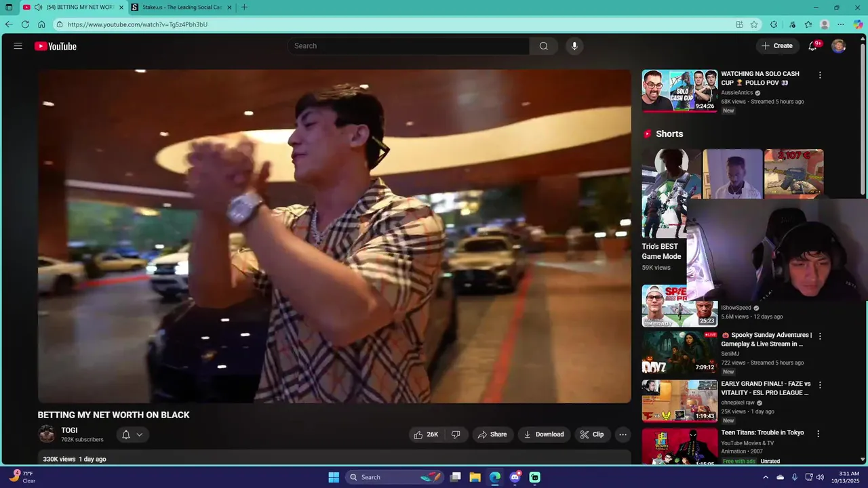868x488 pixels.
Task: Open YouTube notifications bell with 9+ badge
Action: click(x=813, y=46)
